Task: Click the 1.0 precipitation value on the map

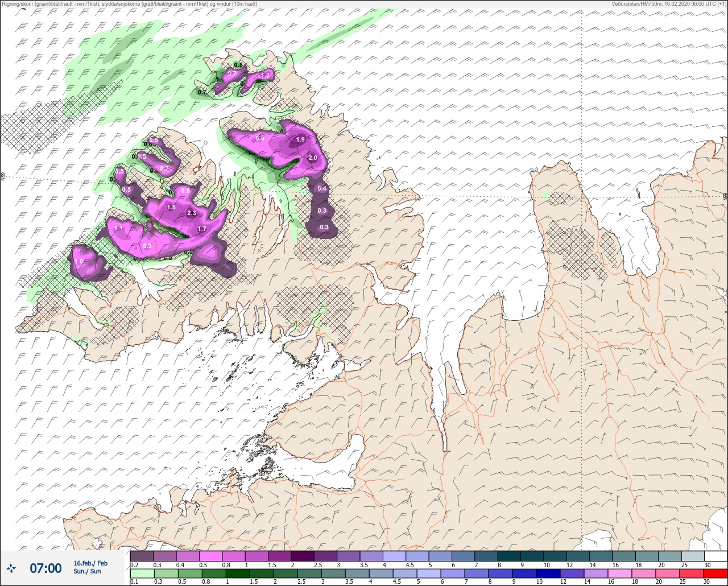Action: coord(78,261)
